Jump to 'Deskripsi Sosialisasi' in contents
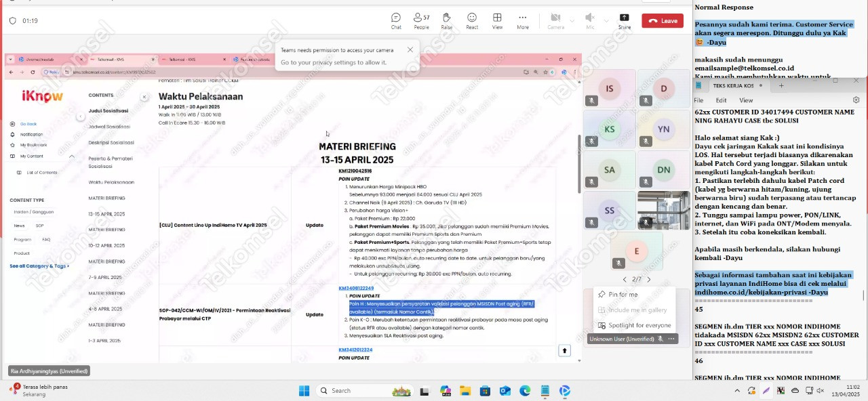Screen dimensions: 868x401 (111, 142)
